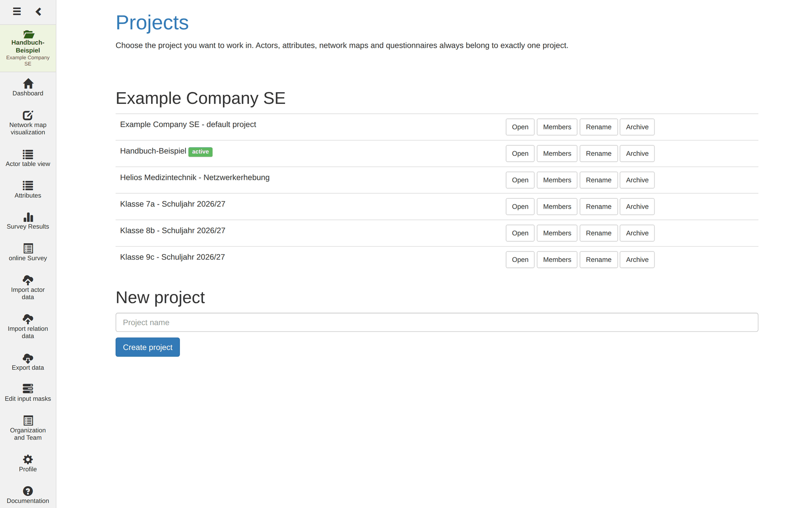
Task: Open Profile gear icon
Action: pos(28,460)
